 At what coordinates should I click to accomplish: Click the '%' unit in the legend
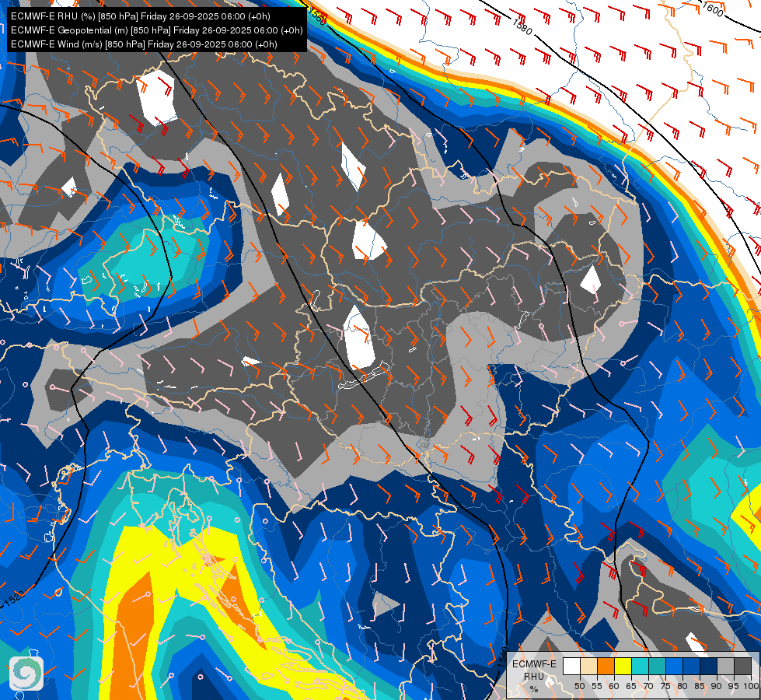534,689
